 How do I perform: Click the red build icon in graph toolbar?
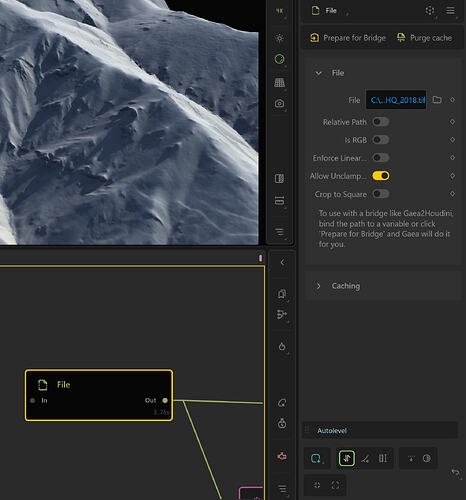pyautogui.click(x=282, y=456)
